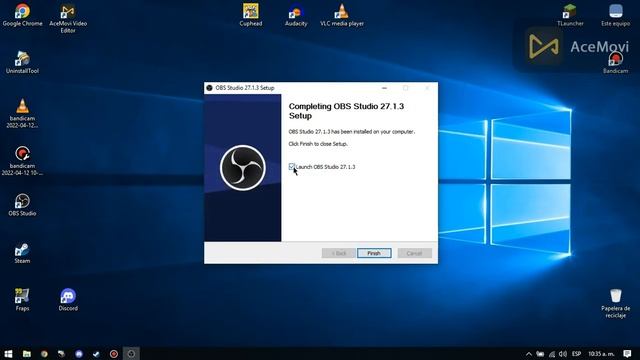The image size is (640, 360).
Task: Minimize the OBS Studio Setup window
Action: [x=384, y=88]
